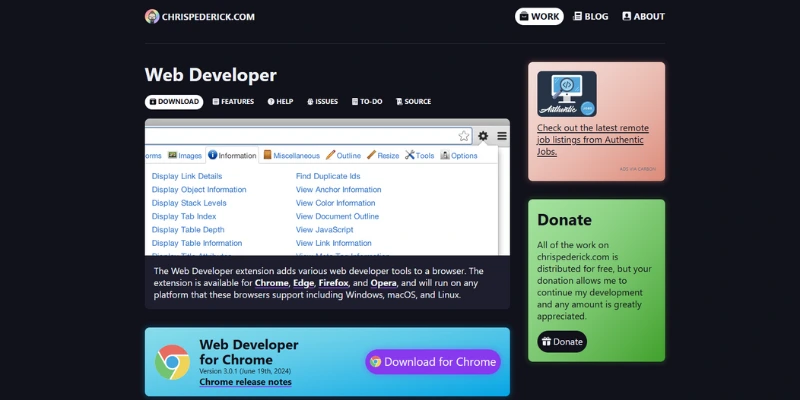Go to the ABOUT navigation tab
The width and height of the screenshot is (800, 400).
click(x=643, y=16)
